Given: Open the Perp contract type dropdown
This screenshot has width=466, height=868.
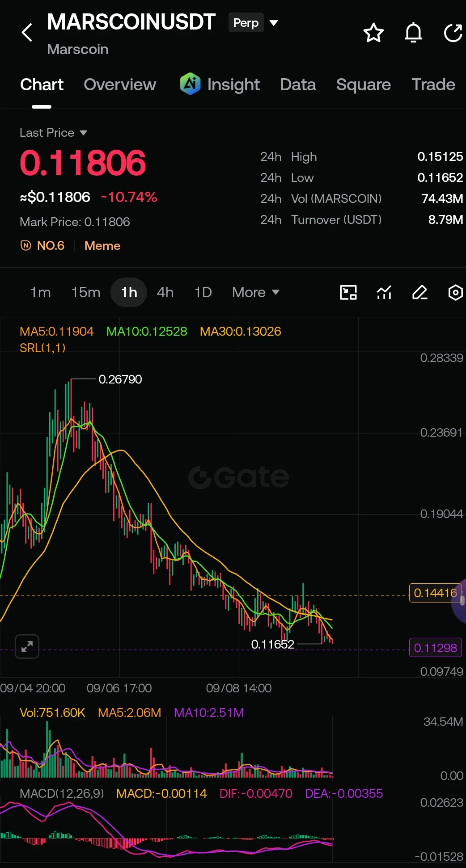Looking at the screenshot, I should (x=254, y=22).
